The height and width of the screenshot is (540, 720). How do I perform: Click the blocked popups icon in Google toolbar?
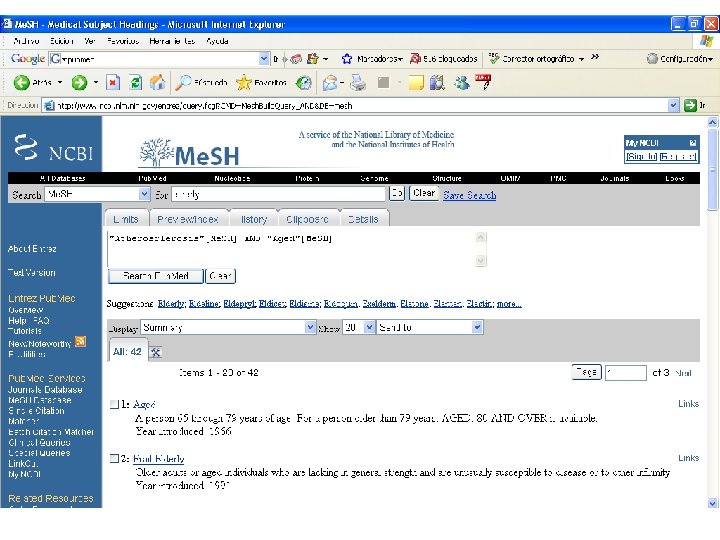coord(415,59)
